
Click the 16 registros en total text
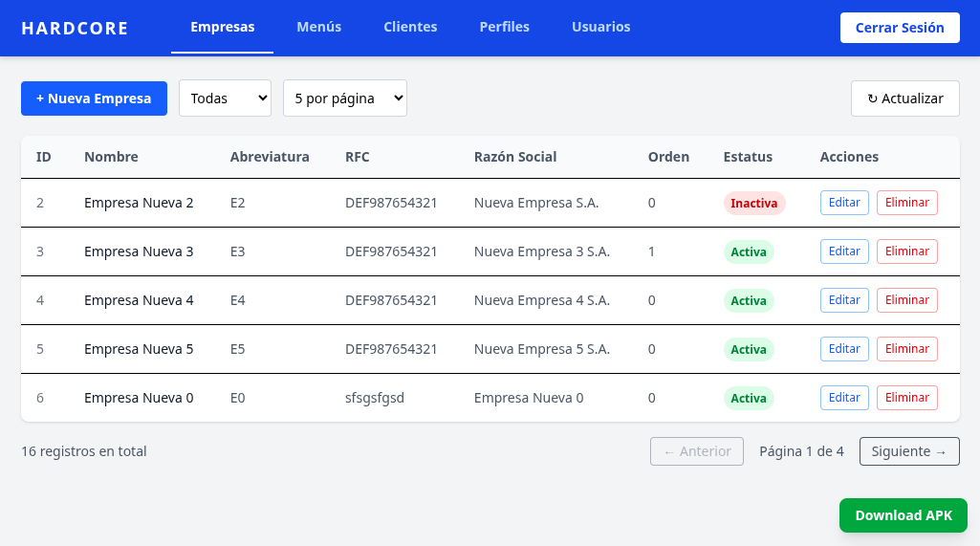[x=84, y=451]
